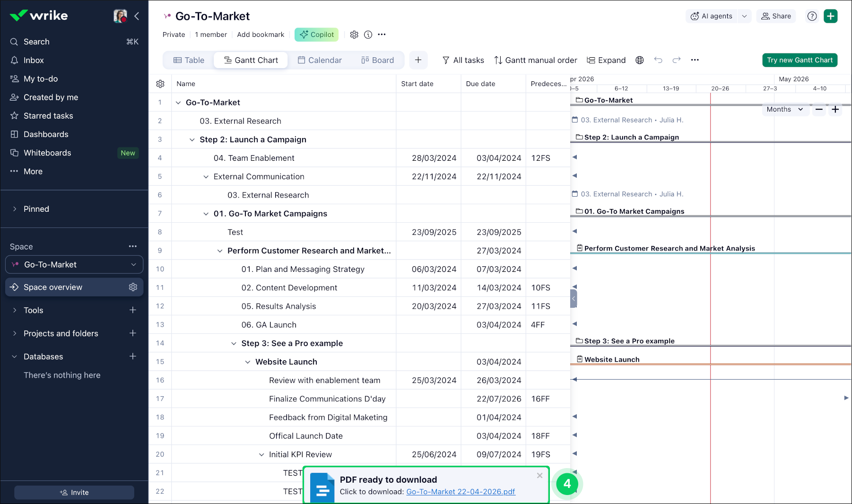Open AI agents dropdown arrow
Image resolution: width=852 pixels, height=504 pixels.
(x=745, y=16)
